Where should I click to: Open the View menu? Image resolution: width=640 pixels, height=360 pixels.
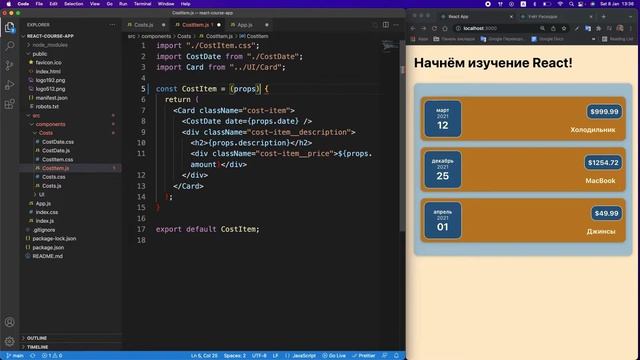(x=95, y=4)
